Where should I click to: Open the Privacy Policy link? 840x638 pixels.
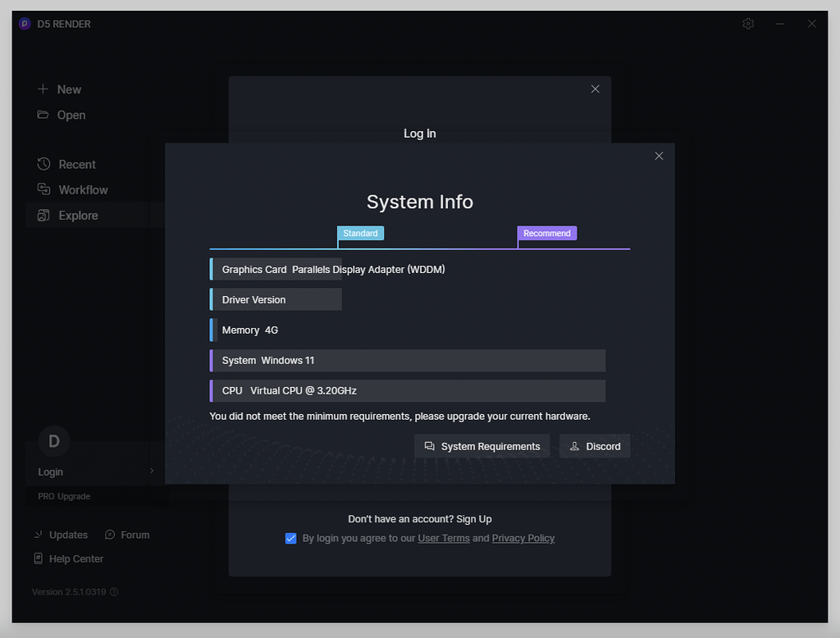[x=523, y=539]
